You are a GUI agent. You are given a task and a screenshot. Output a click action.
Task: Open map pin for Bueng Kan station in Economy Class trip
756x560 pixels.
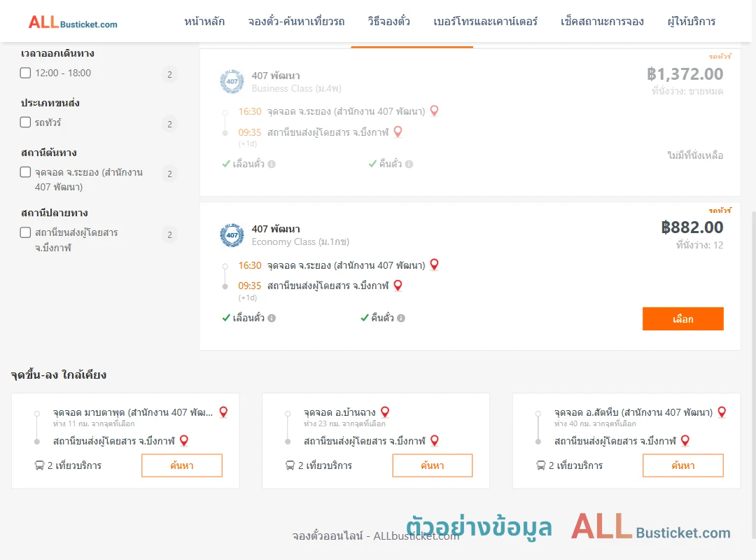coord(398,285)
